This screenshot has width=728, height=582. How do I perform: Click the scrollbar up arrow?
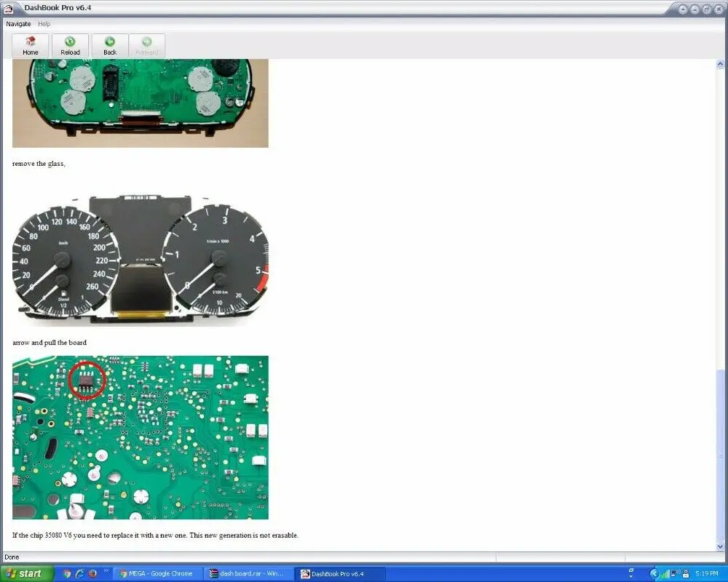pos(720,63)
